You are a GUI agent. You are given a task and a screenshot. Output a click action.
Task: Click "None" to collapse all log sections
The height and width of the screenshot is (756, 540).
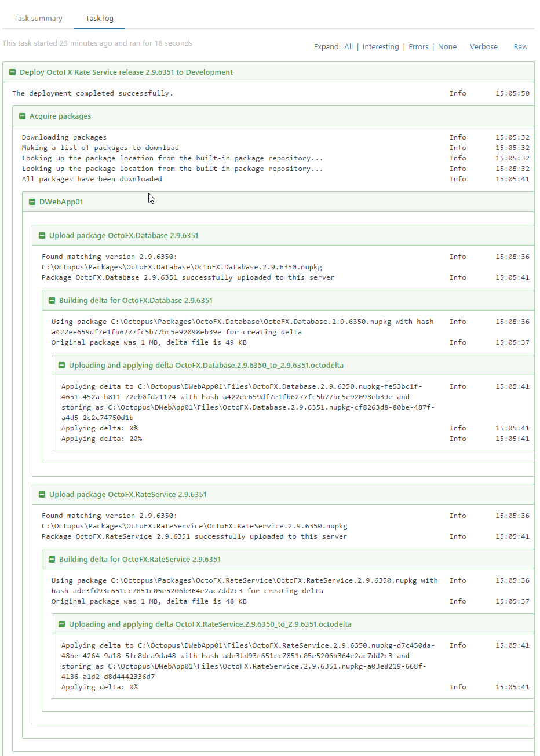(447, 46)
